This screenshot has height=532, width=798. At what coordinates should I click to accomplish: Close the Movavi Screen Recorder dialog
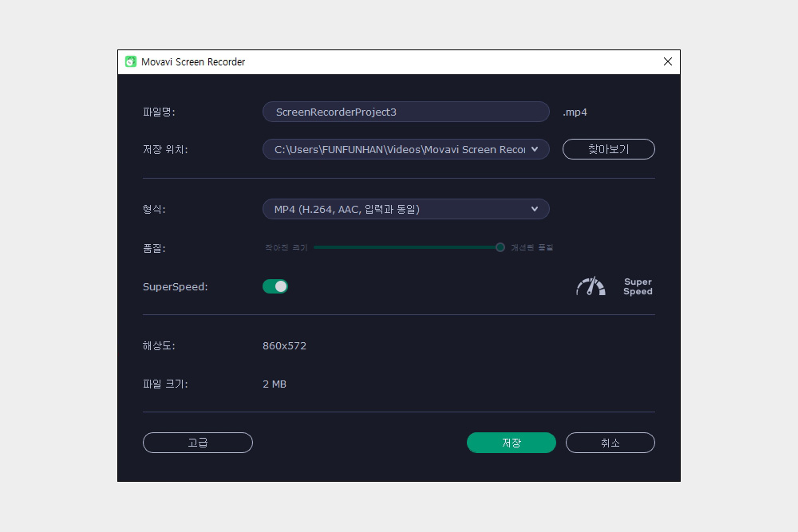pos(668,61)
